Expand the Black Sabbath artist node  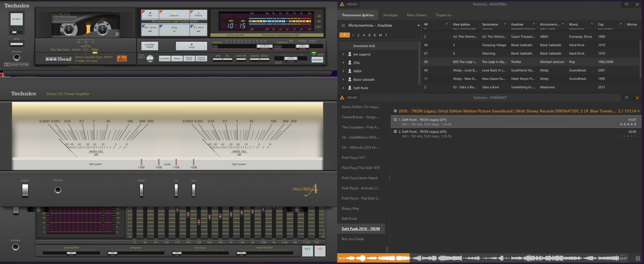(344, 80)
